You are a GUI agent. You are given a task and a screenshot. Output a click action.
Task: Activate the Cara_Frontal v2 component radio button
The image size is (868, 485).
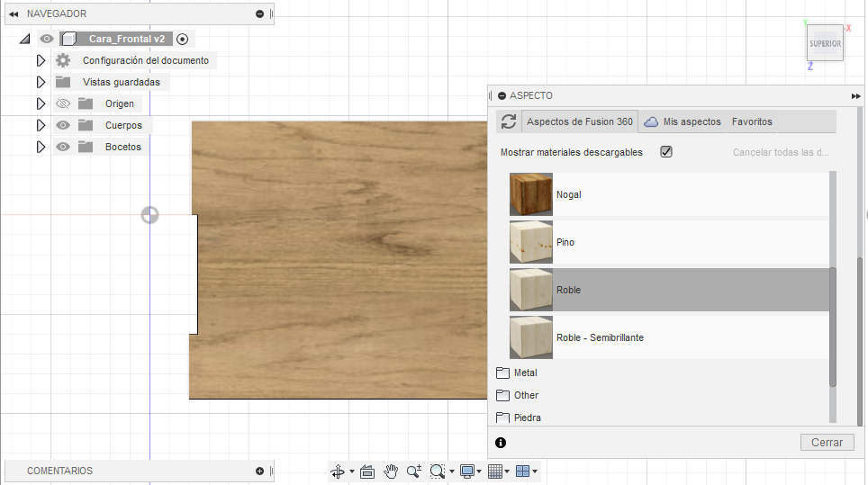182,40
